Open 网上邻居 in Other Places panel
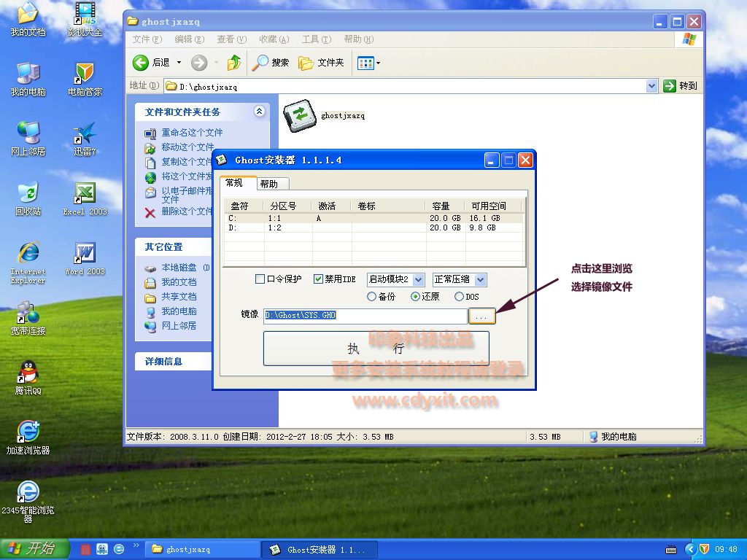 point(179,326)
